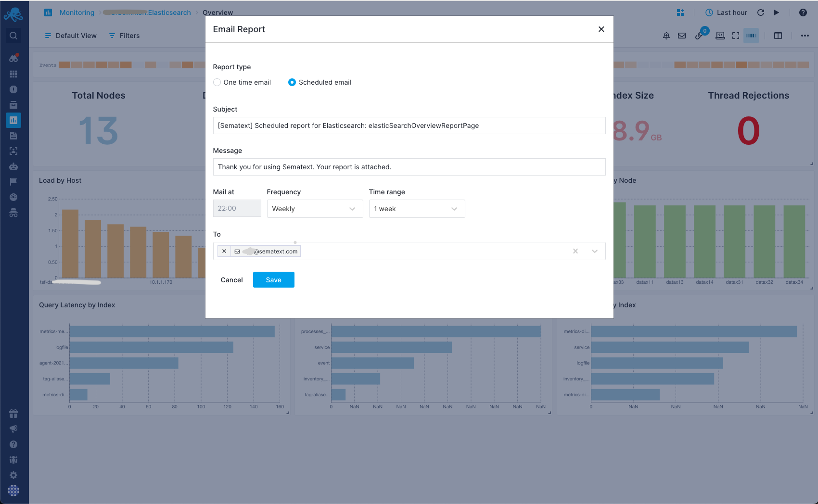Viewport: 818px width, 504px height.
Task: Click the Query Latency by Index title
Action: coord(77,305)
